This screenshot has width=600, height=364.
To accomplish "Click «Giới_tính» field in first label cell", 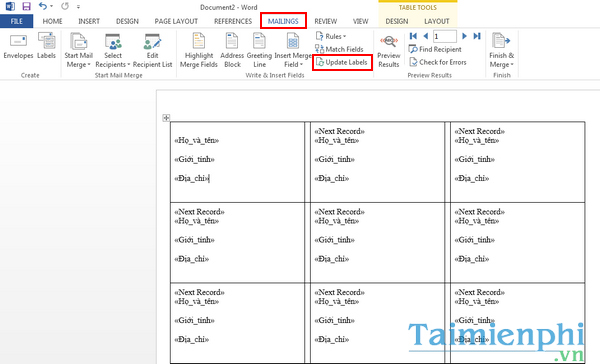I will [194, 159].
